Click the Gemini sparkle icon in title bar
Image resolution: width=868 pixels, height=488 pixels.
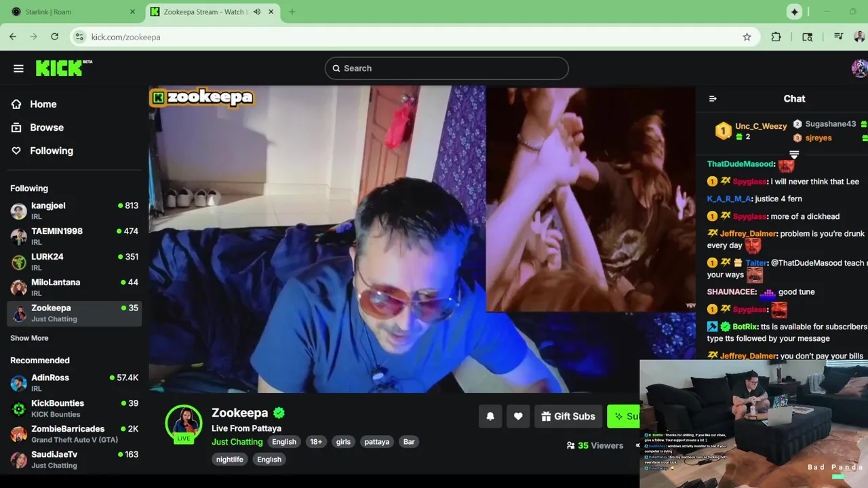pyautogui.click(x=794, y=12)
